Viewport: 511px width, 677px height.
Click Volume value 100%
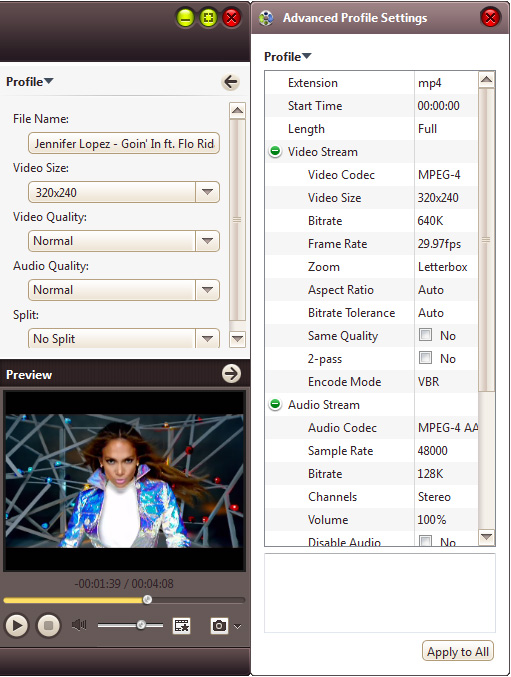[432, 520]
